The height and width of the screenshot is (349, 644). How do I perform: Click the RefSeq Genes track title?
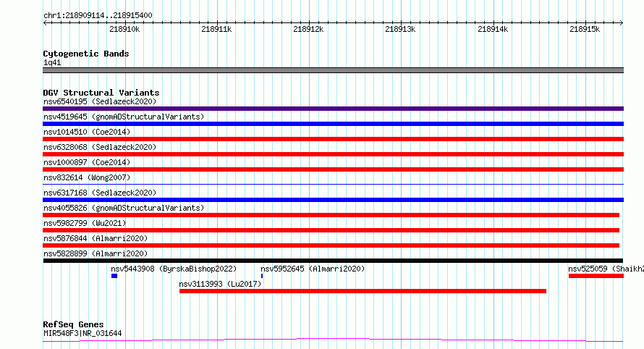(73, 324)
